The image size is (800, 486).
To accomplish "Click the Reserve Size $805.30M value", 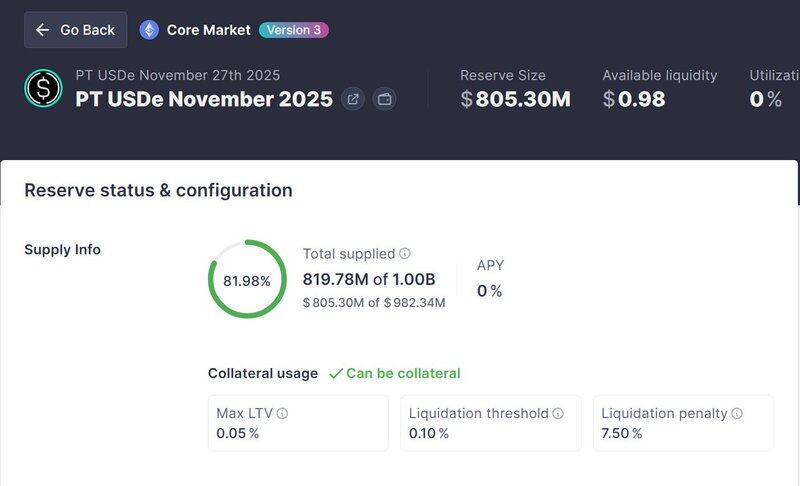I will pyautogui.click(x=515, y=99).
